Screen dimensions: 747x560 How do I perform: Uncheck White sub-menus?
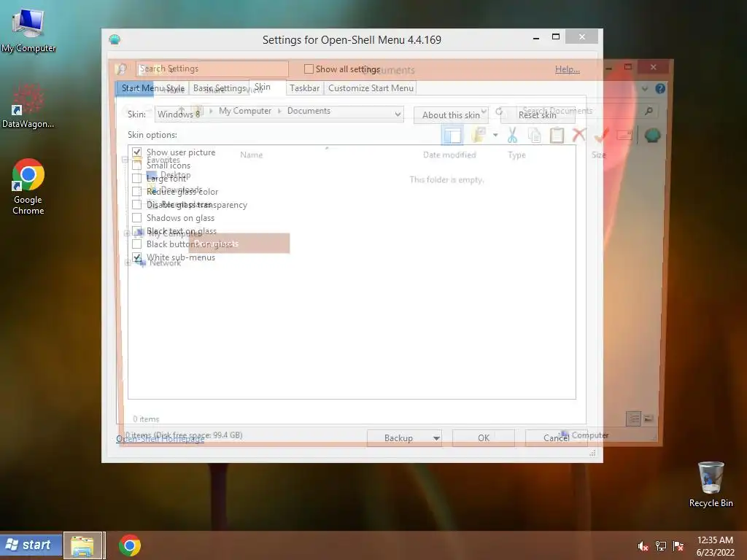136,257
